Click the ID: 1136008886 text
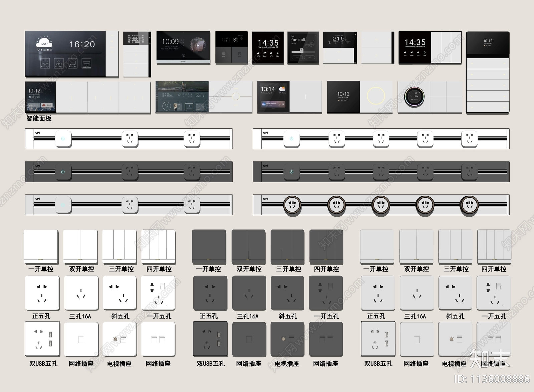534x392 pixels. [x=492, y=379]
